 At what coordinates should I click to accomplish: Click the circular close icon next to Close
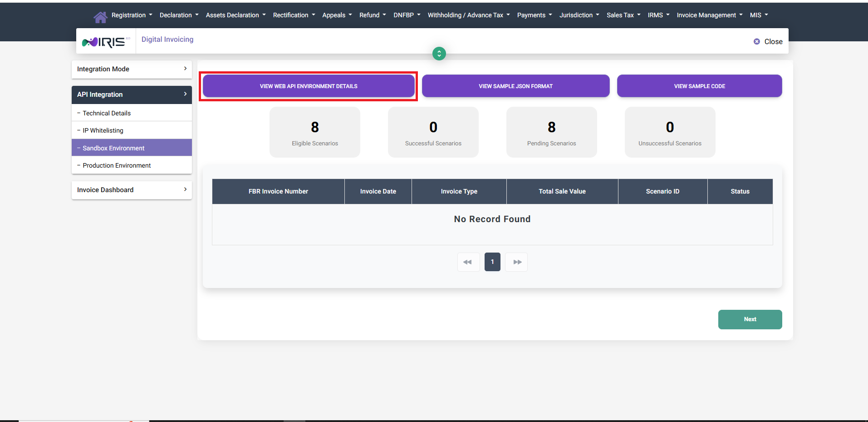click(756, 41)
